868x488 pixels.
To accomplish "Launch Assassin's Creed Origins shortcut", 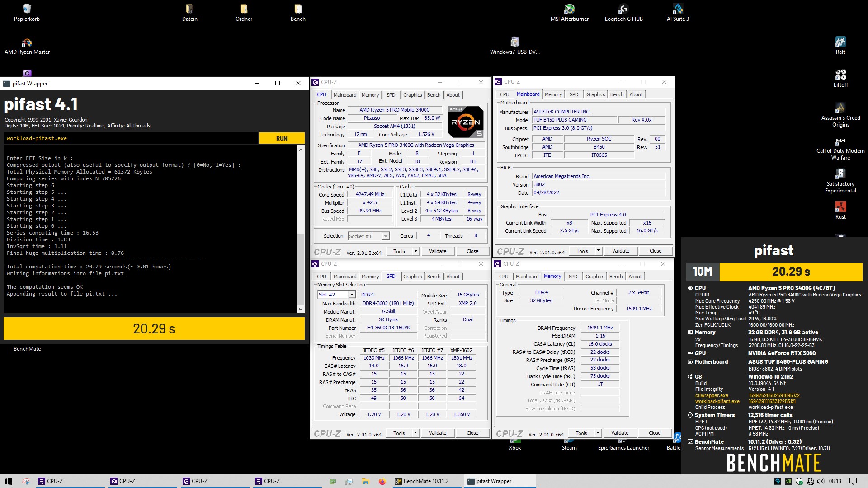I will coord(840,115).
